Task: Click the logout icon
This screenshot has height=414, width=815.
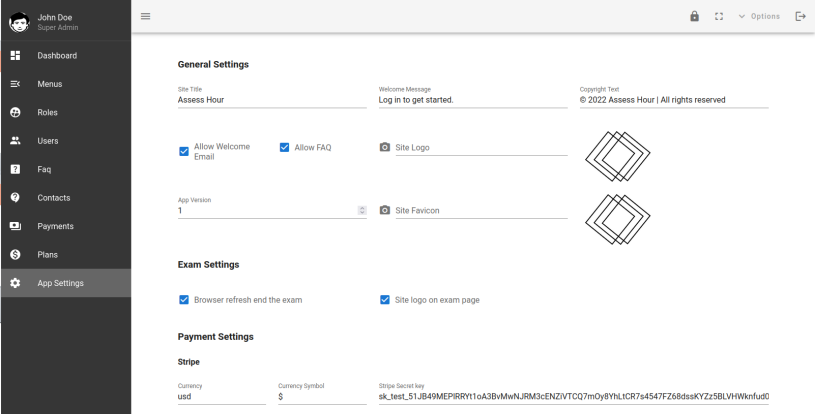Action: 799,16
